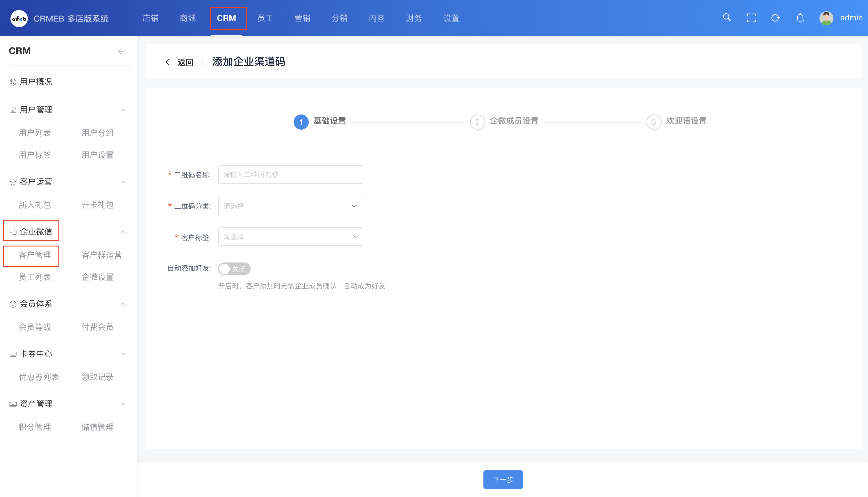
Task: Switch to 内容 top menu
Action: coord(377,18)
